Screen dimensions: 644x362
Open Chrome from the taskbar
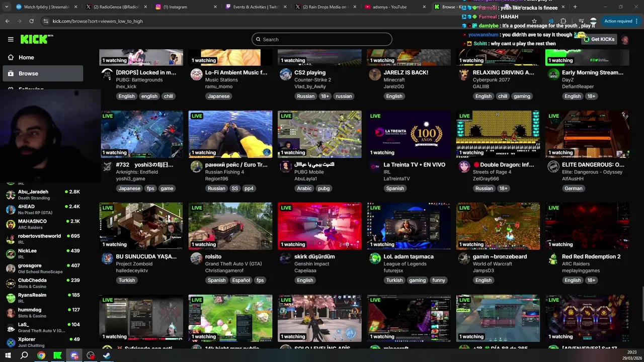pyautogui.click(x=41, y=355)
